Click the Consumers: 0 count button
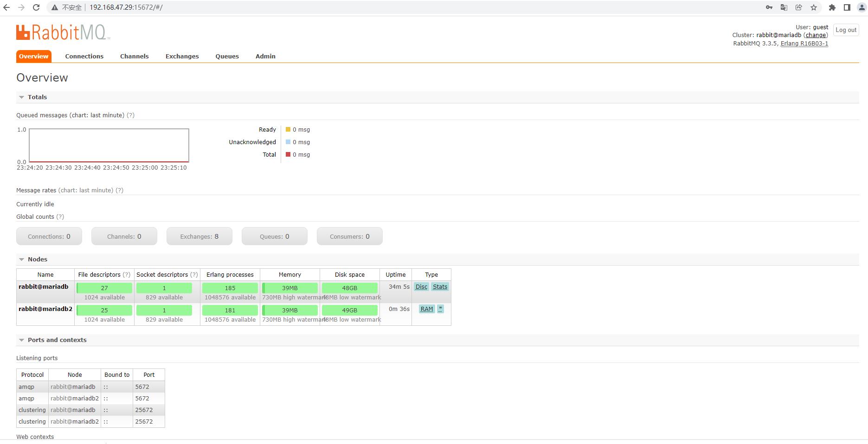This screenshot has width=868, height=444. [x=350, y=236]
